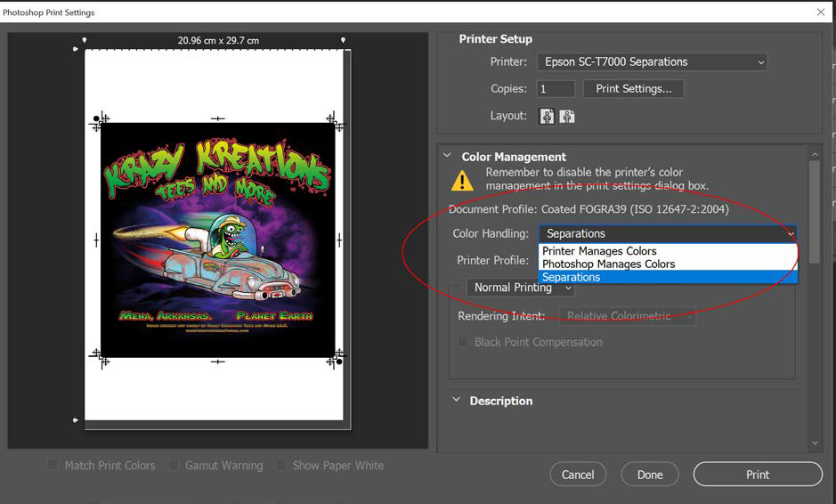Click the color management warning icon
Image resolution: width=836 pixels, height=504 pixels.
coord(462,180)
